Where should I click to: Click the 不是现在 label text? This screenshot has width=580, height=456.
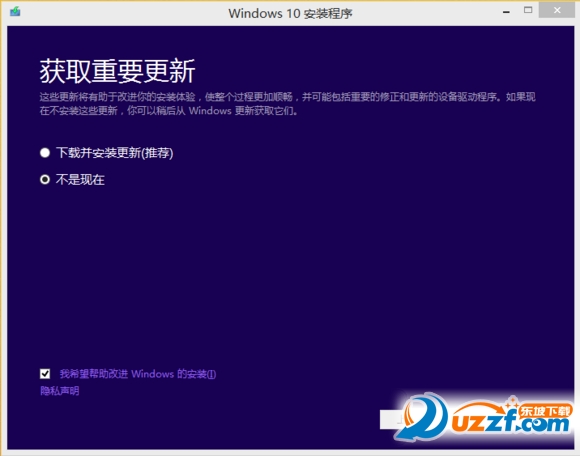[80, 180]
